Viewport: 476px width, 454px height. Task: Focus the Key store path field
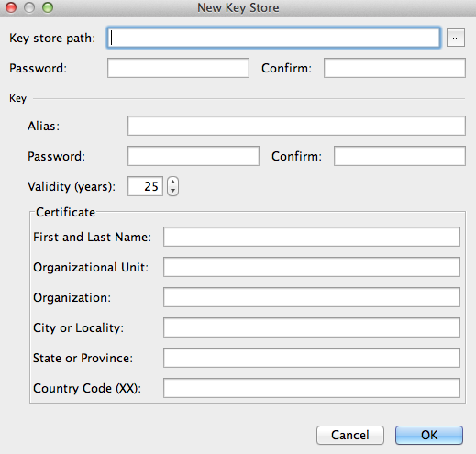pos(273,38)
